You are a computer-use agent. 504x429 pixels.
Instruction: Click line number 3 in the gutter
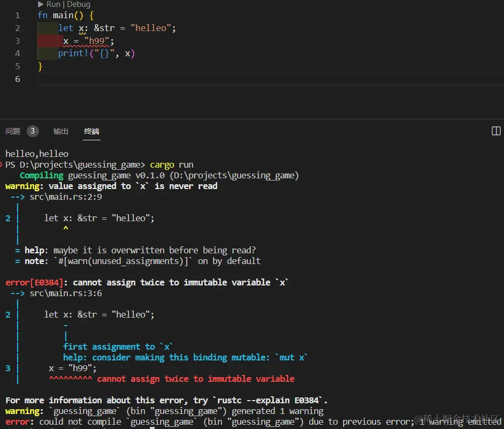pos(18,41)
